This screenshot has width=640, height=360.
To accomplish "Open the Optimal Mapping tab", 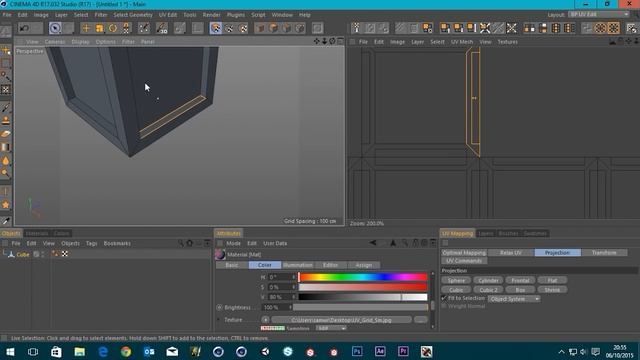I will pos(464,253).
